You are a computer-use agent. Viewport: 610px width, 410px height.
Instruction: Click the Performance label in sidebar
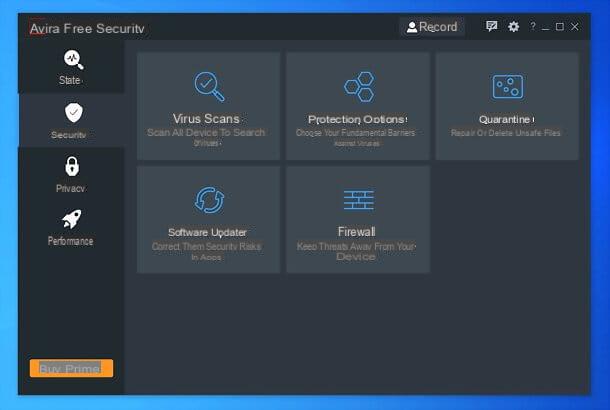[x=70, y=241]
